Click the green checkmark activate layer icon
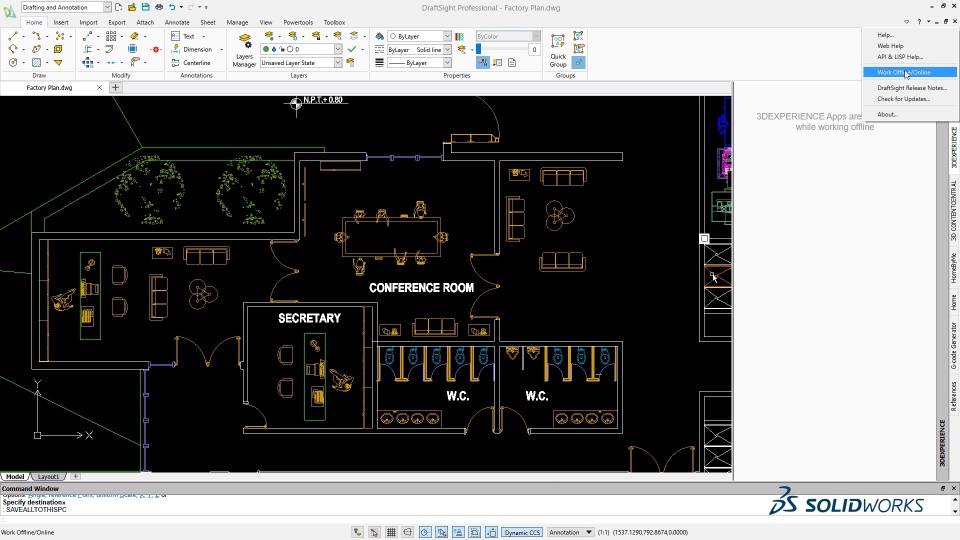 [351, 49]
